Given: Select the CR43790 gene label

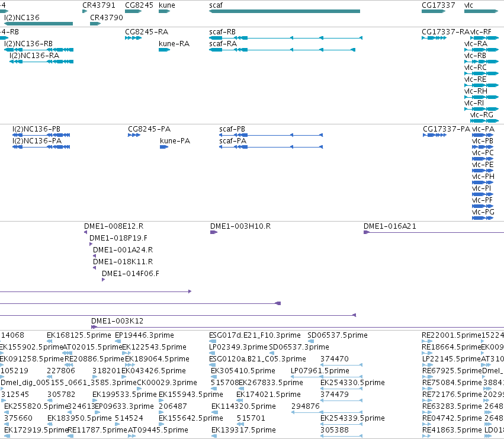Looking at the screenshot, I should click(107, 17).
